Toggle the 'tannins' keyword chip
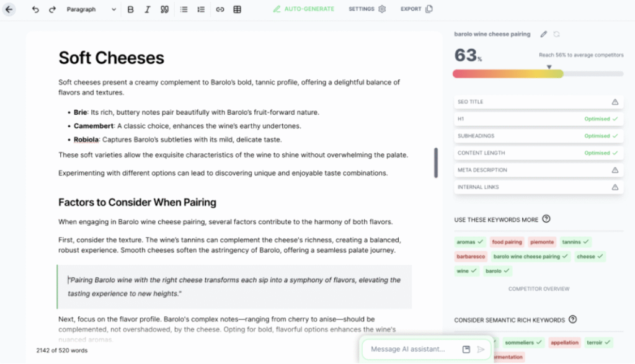Viewport: 635px width, 364px height. coord(574,242)
